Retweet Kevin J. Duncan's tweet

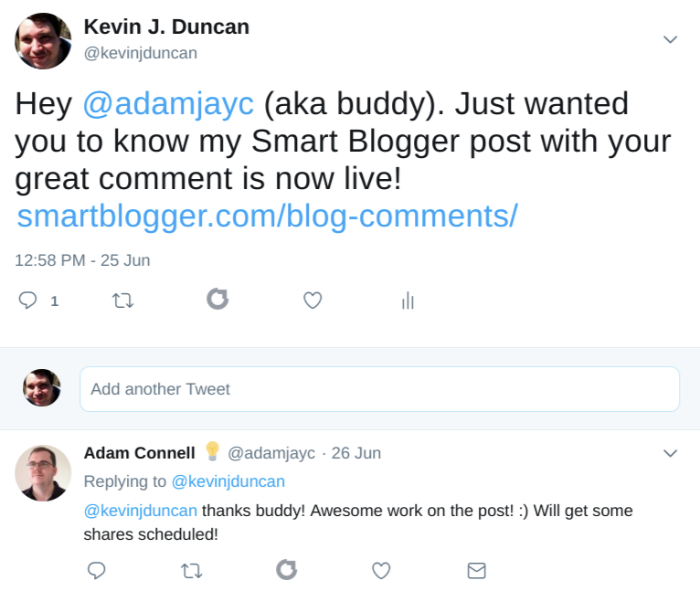122,300
